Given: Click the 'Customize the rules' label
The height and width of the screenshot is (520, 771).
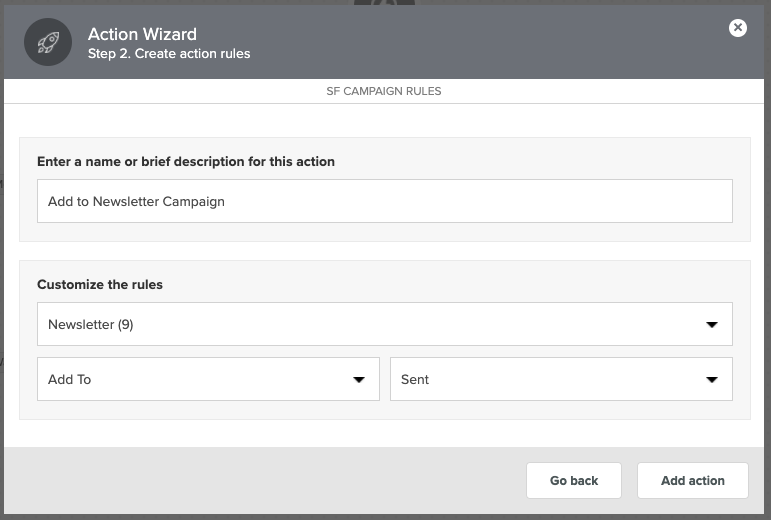Looking at the screenshot, I should pos(100,285).
